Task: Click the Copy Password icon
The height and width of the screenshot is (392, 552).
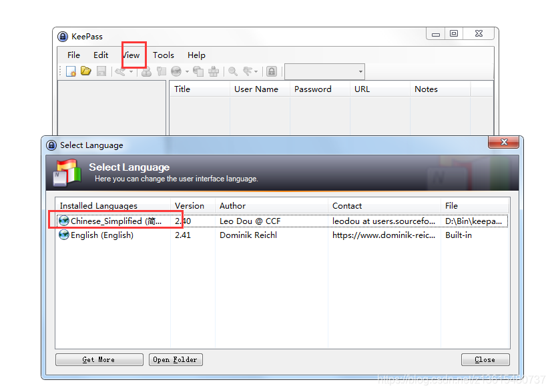Action: 162,72
